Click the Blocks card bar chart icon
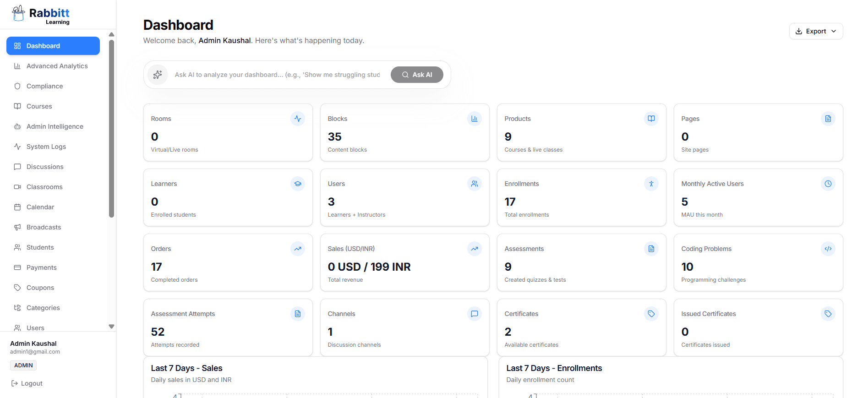Screen dimensions: 868x398 pyautogui.click(x=475, y=119)
